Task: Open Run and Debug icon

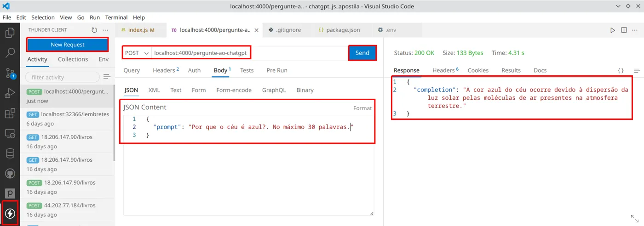Action: click(x=10, y=93)
